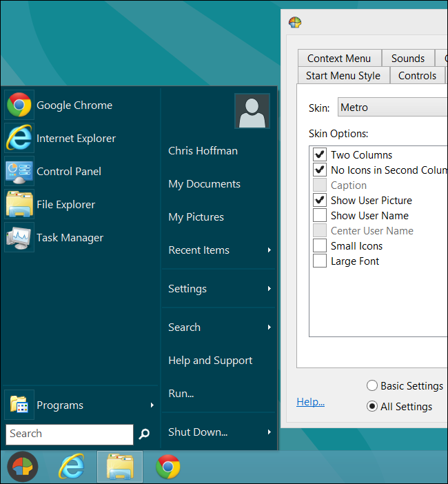Click the Recent Items label

tap(199, 250)
